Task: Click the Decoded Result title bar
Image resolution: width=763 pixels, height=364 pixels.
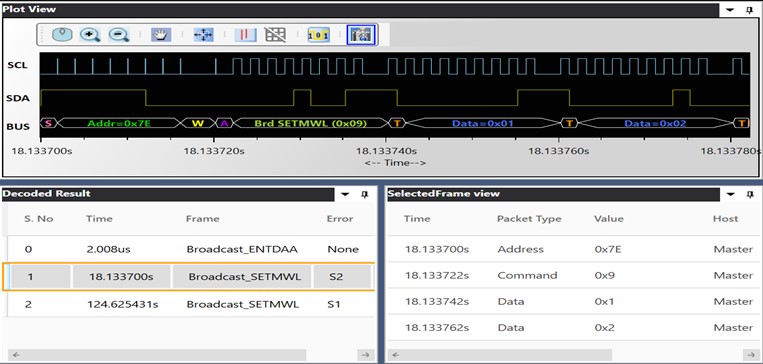Action: click(x=168, y=194)
